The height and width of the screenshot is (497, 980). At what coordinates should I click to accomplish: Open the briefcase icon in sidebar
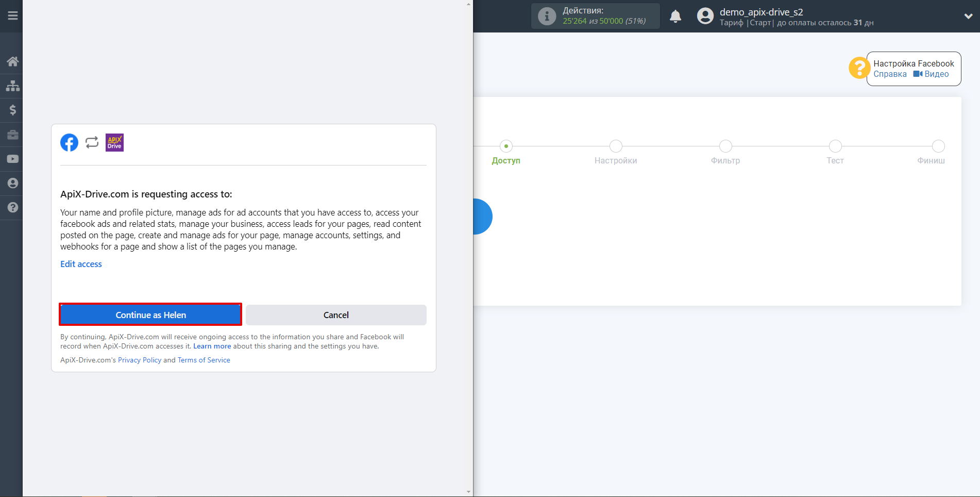point(12,135)
